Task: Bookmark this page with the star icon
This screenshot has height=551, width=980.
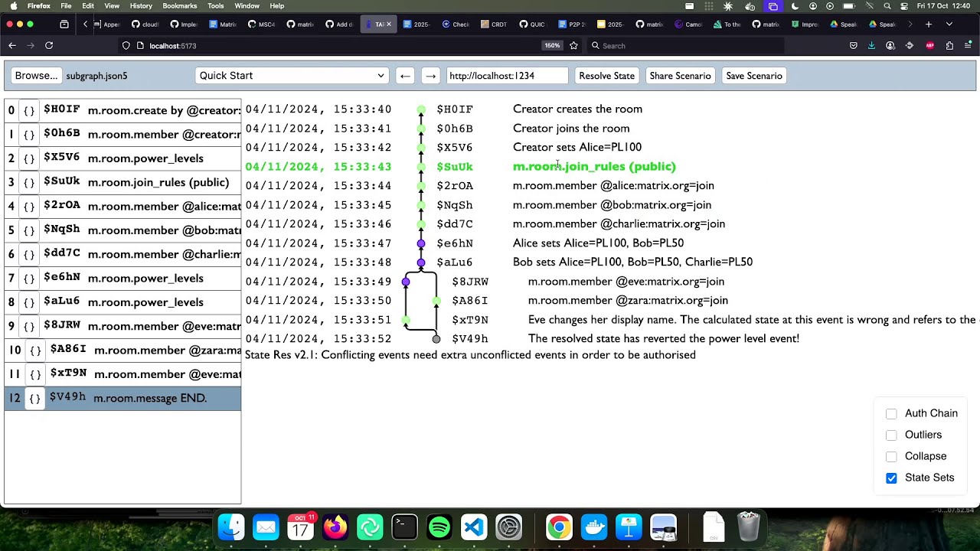Action: (573, 46)
